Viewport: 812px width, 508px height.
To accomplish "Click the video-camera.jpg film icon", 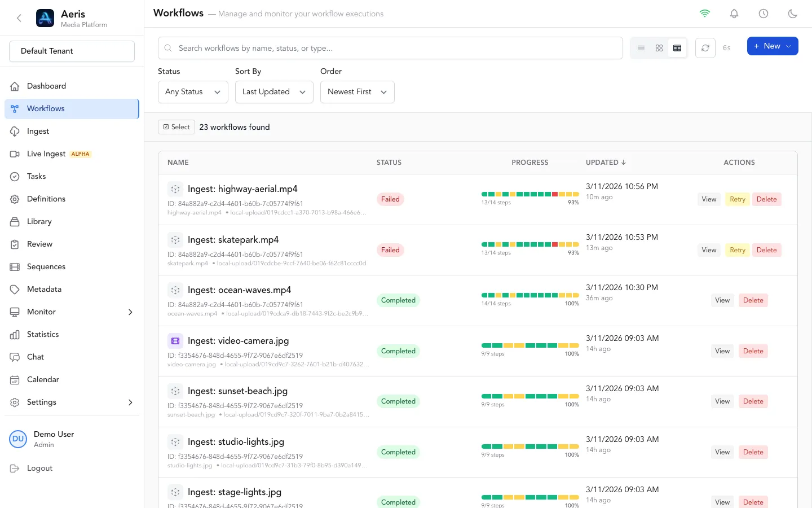I will pos(175,341).
